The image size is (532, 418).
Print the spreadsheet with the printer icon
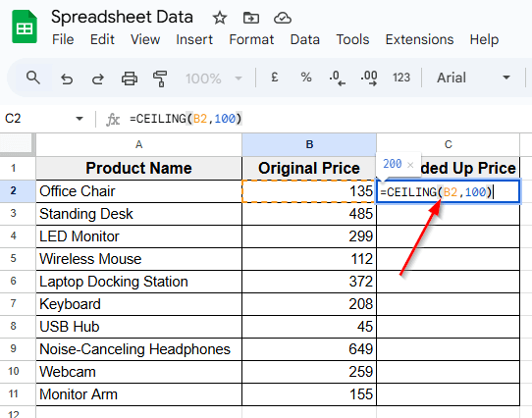130,78
